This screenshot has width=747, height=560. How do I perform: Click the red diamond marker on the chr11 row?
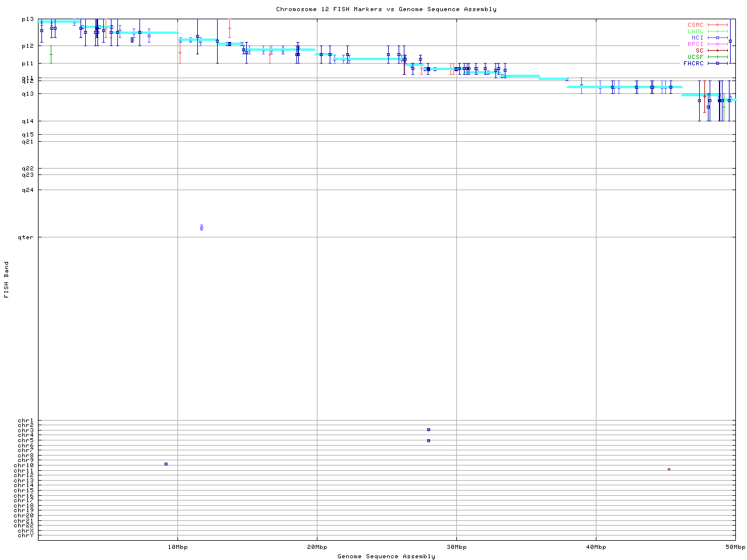(669, 469)
